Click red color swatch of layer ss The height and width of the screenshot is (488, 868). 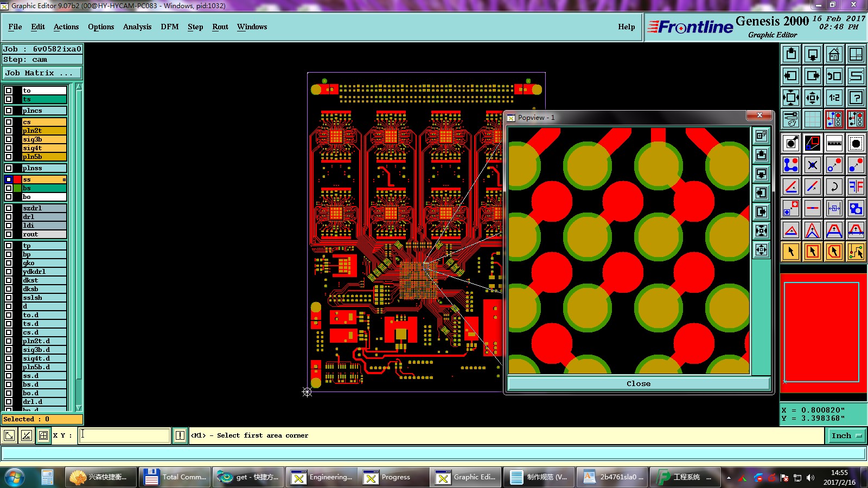(x=18, y=179)
